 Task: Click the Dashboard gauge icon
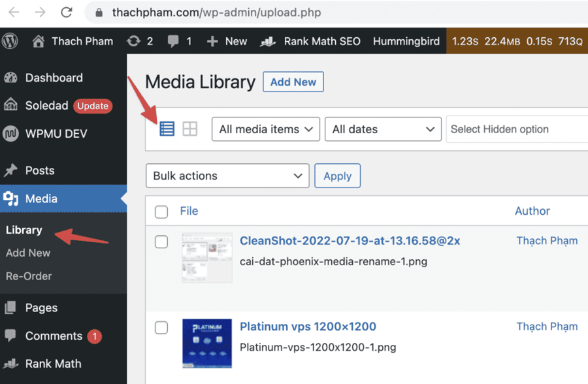[x=11, y=78]
